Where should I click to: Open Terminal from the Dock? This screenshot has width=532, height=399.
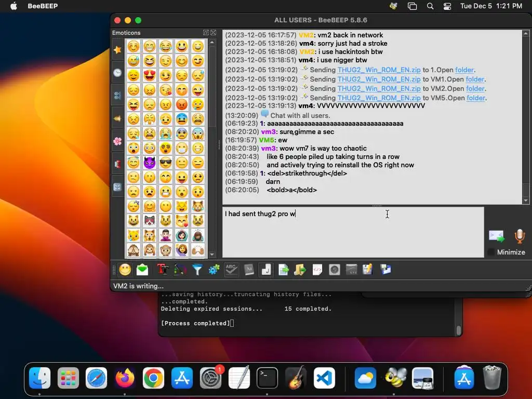(267, 378)
